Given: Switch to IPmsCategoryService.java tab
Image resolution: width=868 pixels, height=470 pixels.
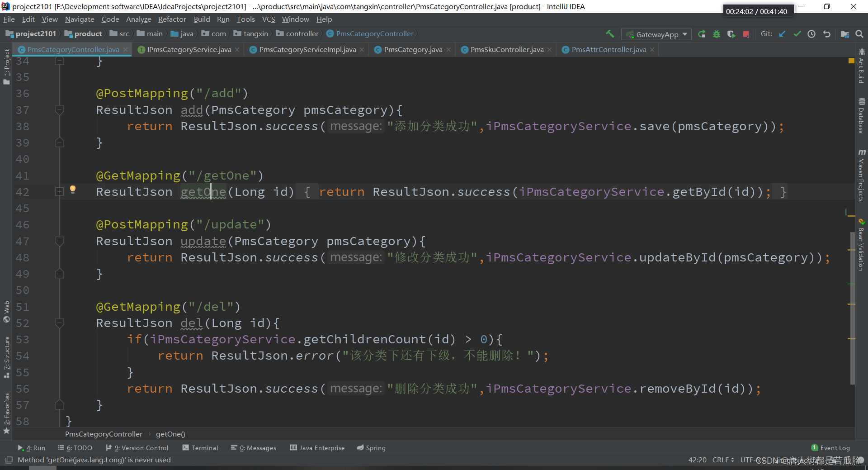Looking at the screenshot, I should (189, 50).
